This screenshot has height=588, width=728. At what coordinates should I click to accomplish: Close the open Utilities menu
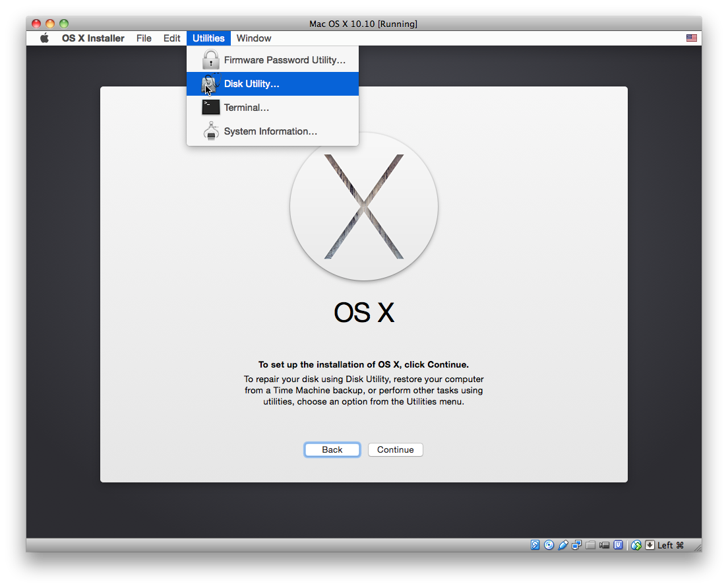point(208,38)
